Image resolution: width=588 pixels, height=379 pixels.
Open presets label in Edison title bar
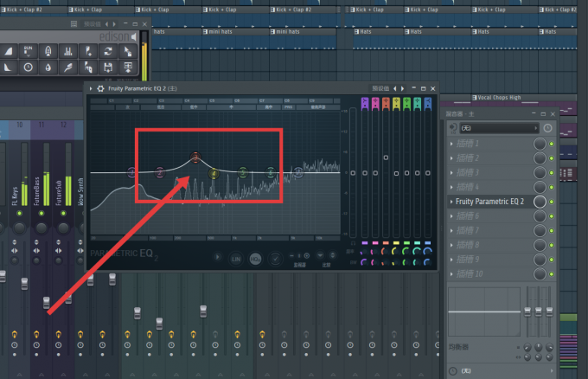93,24
